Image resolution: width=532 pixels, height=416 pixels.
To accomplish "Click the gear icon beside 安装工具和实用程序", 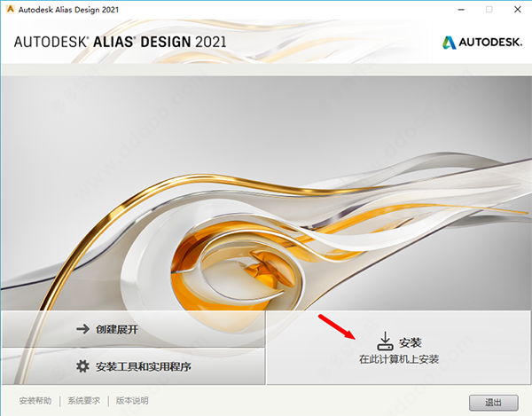I will [x=82, y=366].
